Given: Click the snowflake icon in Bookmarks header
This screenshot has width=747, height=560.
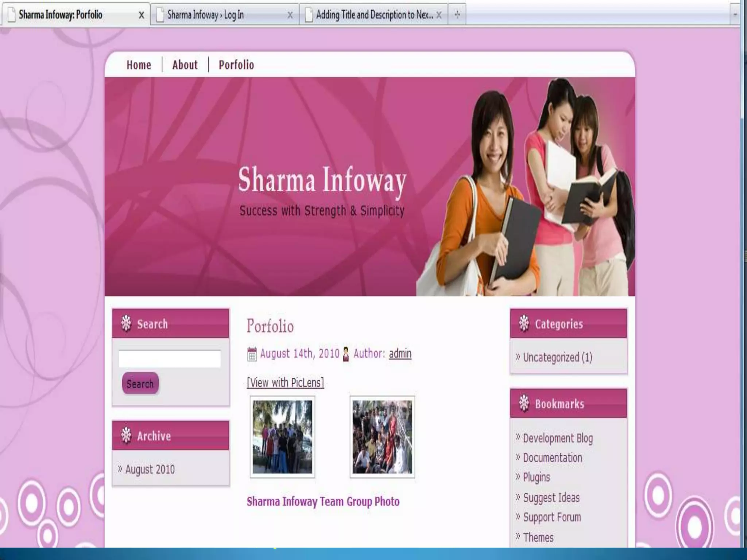Looking at the screenshot, I should coord(524,403).
